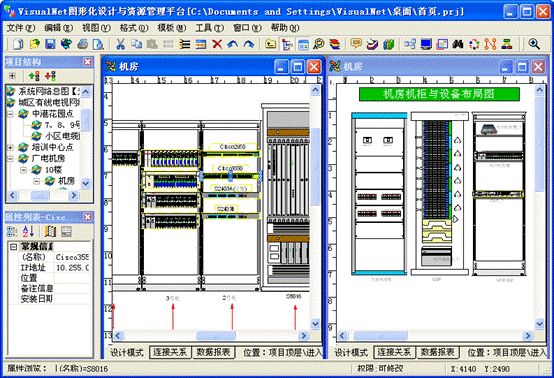The height and width of the screenshot is (378, 554).
Task: Collapse the 机房 tree node
Action: (36, 181)
